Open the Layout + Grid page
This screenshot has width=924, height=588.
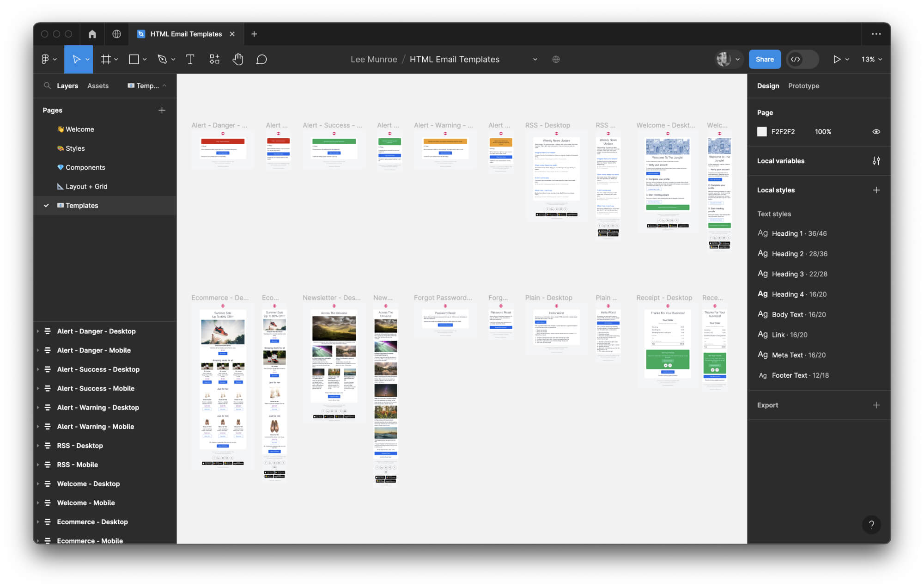(x=105, y=186)
